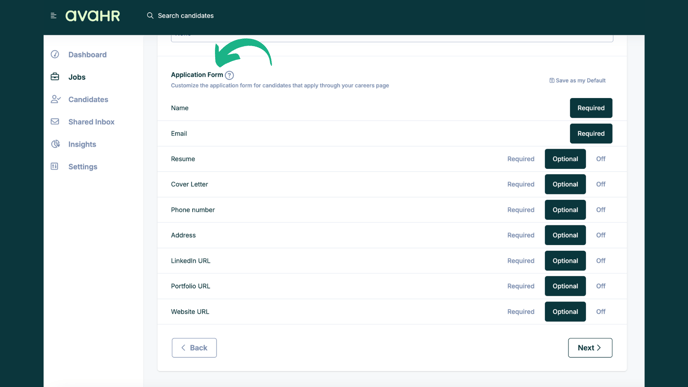Screen dimensions: 688x387
Task: Set Address to Required
Action: click(521, 235)
